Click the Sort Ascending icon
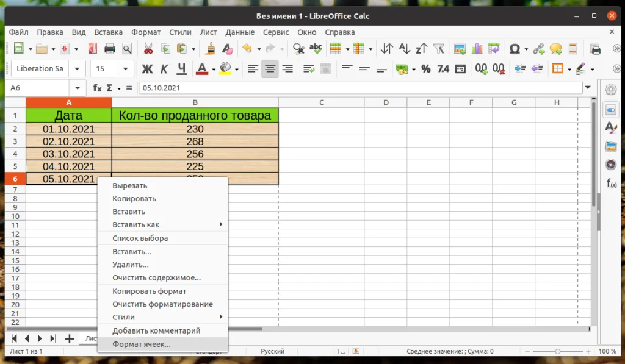625x364 pixels. 403,49
